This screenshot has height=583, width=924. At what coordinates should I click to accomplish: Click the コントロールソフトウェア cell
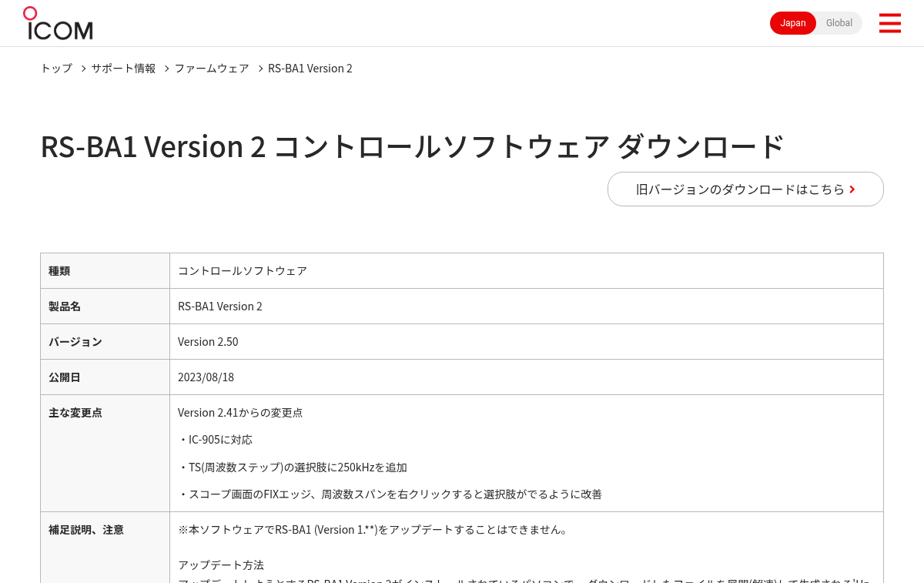tap(527, 271)
